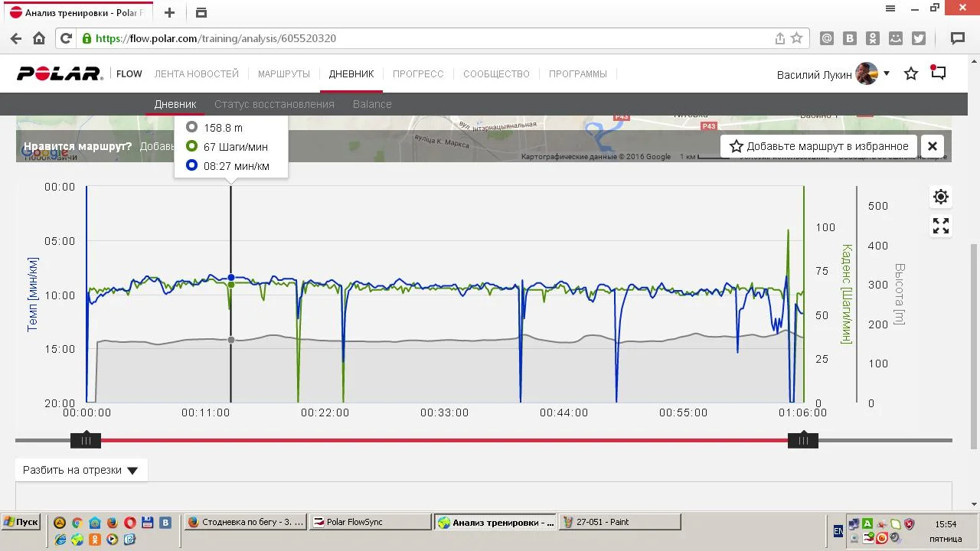
Task: Close the route favorite banner
Action: [x=933, y=146]
